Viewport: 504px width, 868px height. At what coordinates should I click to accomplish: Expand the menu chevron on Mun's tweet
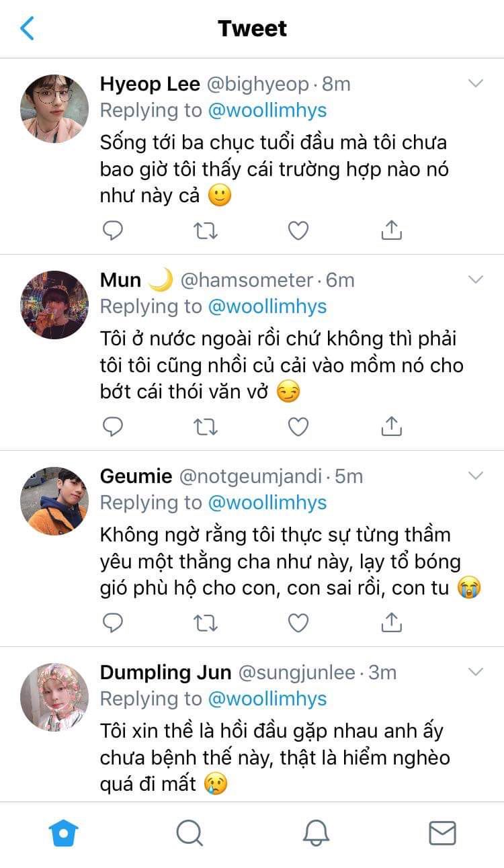point(476,280)
